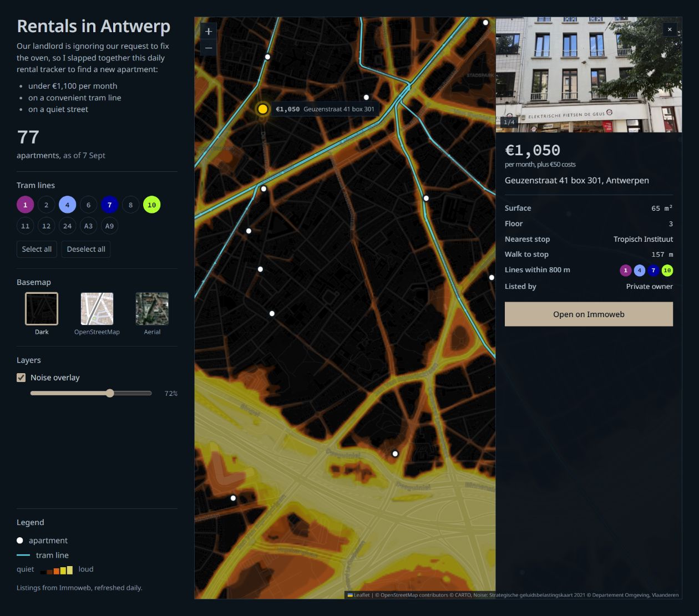Image resolution: width=699 pixels, height=616 pixels.
Task: Toggle tram line 12 filter
Action: point(46,226)
